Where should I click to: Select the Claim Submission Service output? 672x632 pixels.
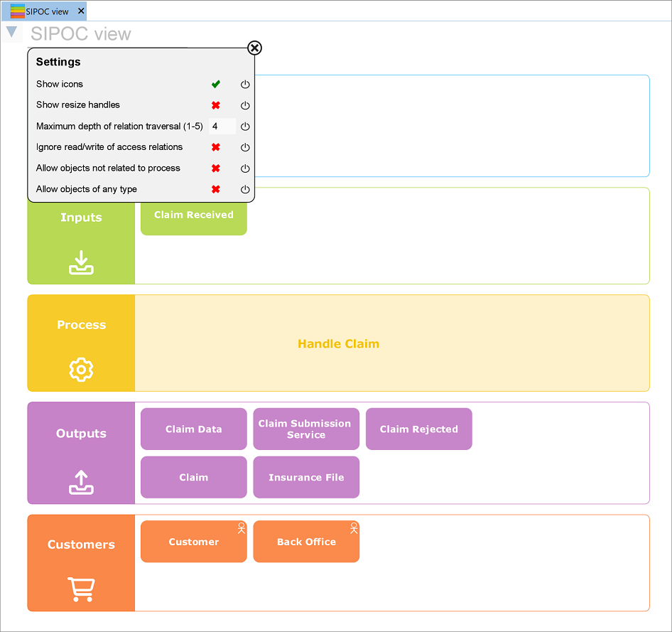tap(306, 429)
